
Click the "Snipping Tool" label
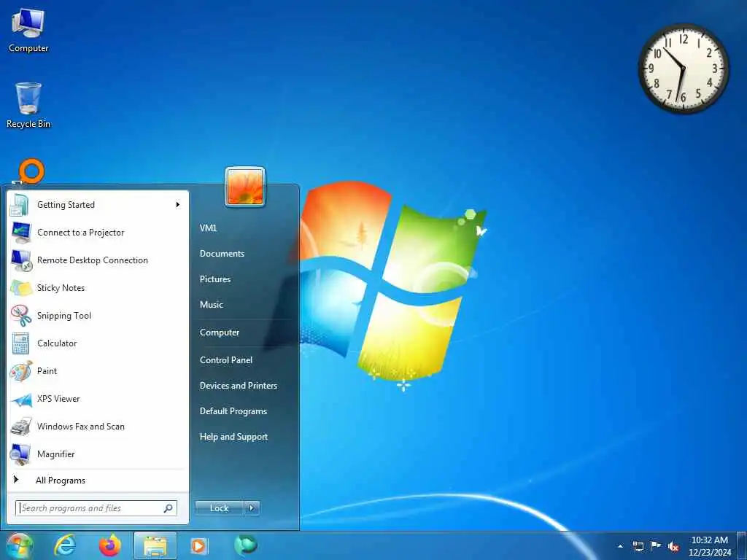point(64,316)
